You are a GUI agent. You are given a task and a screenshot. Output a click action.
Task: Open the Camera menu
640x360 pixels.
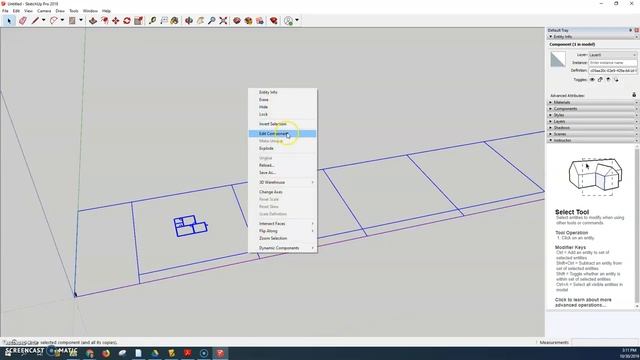pos(44,11)
